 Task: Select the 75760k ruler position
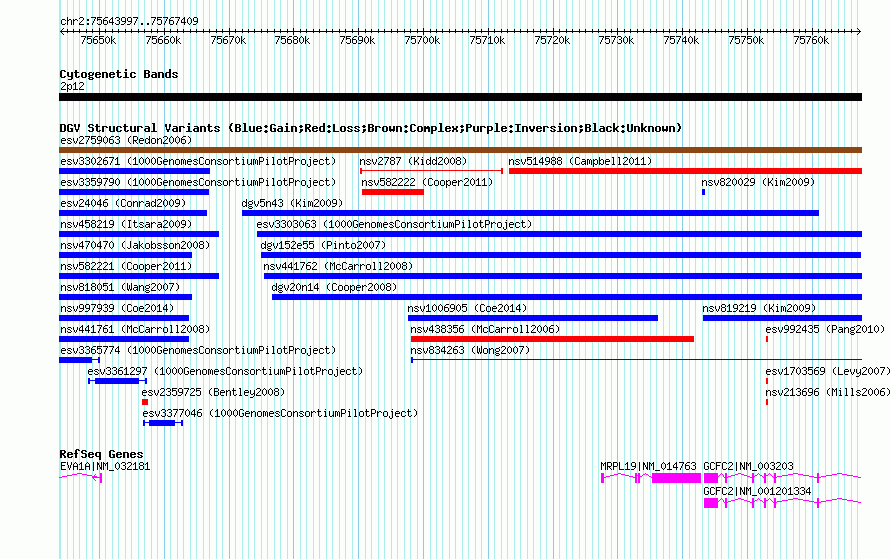coord(811,40)
